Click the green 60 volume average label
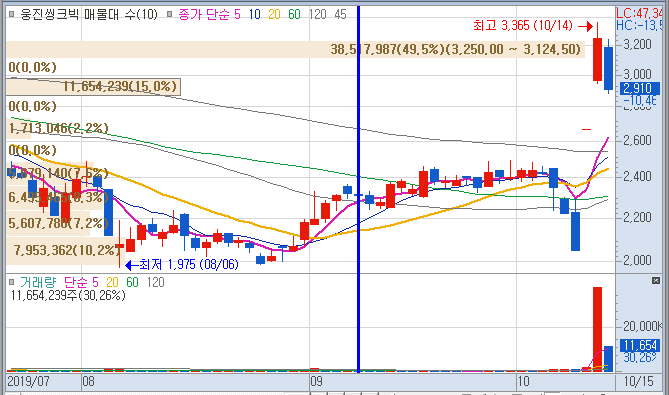 (132, 282)
